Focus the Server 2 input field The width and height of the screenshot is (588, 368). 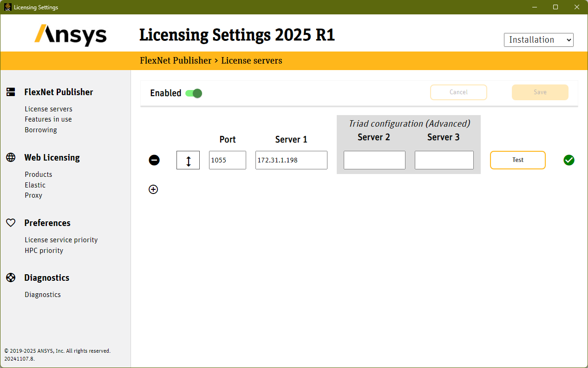[374, 160]
